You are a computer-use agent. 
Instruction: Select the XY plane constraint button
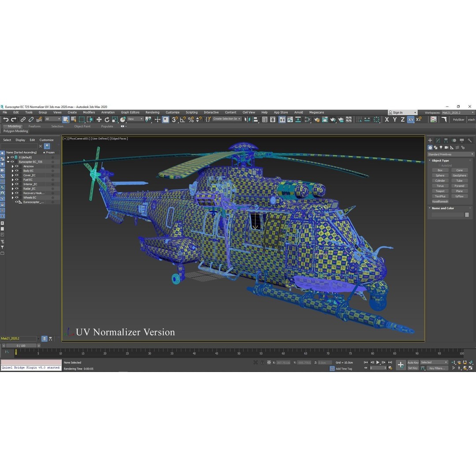coord(411,119)
